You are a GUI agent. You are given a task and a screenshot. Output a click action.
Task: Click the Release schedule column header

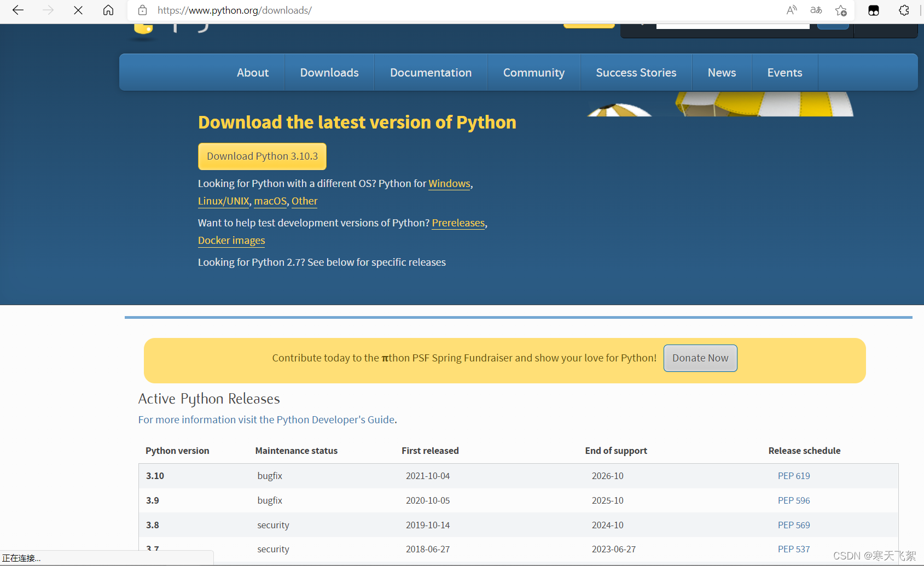click(x=804, y=451)
